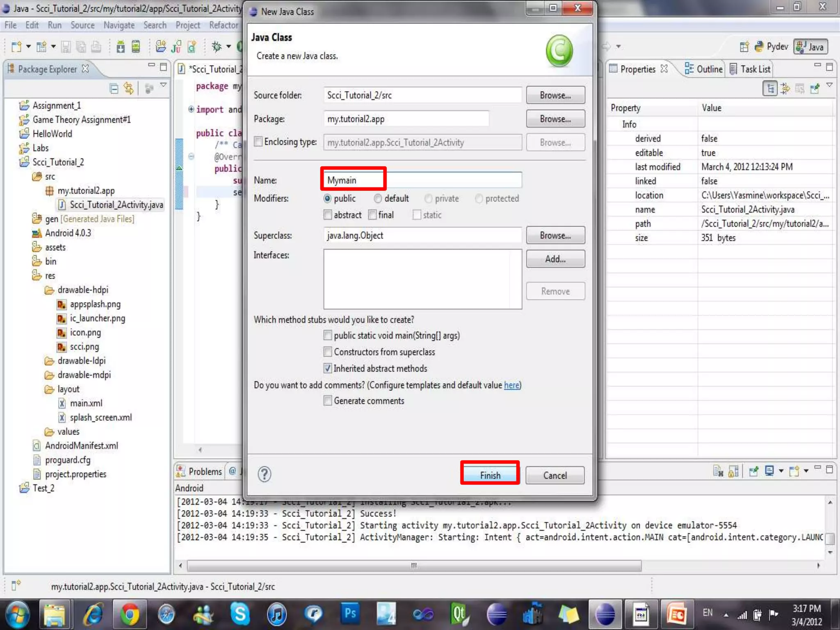Screen dimensions: 840x630
Task: Click the help question mark icon in dialog
Action: click(x=265, y=474)
